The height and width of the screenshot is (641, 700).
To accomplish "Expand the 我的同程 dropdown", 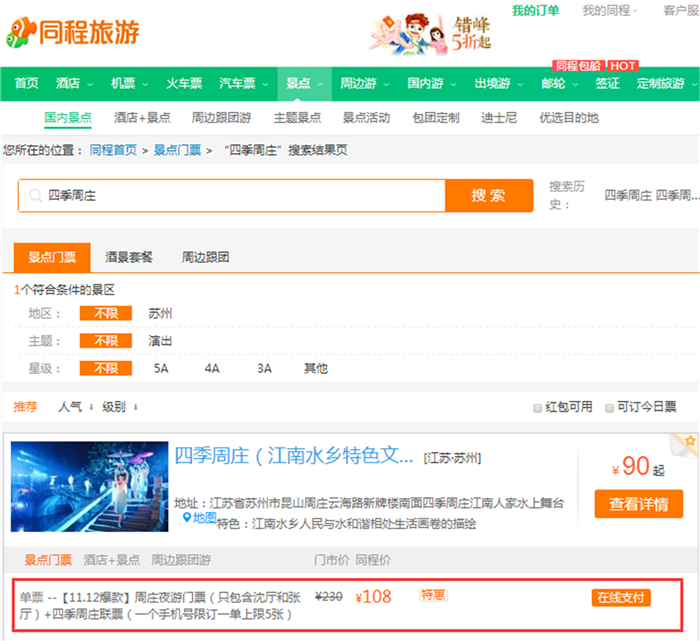I will pyautogui.click(x=610, y=11).
